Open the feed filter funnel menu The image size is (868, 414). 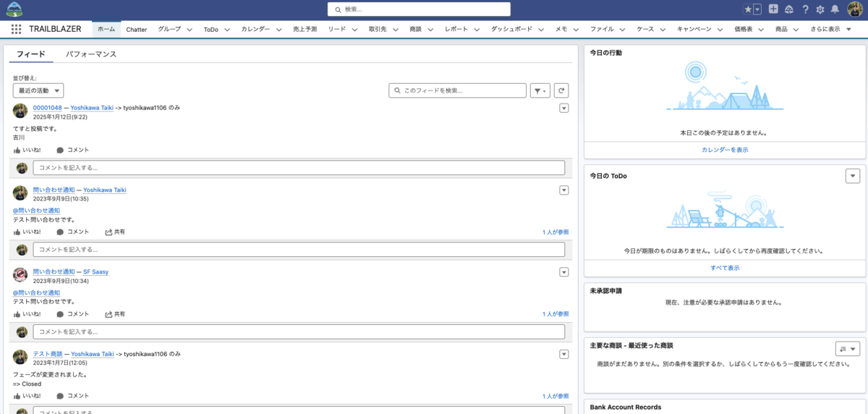click(540, 90)
